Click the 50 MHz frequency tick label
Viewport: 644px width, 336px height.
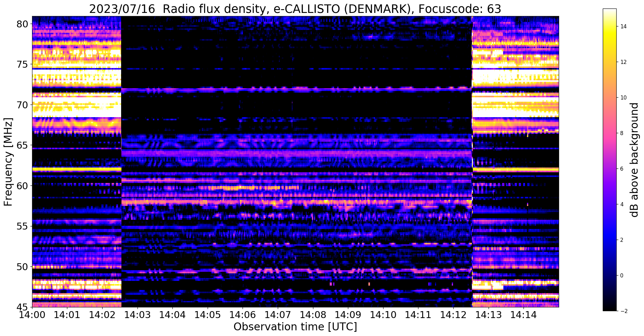tap(22, 267)
